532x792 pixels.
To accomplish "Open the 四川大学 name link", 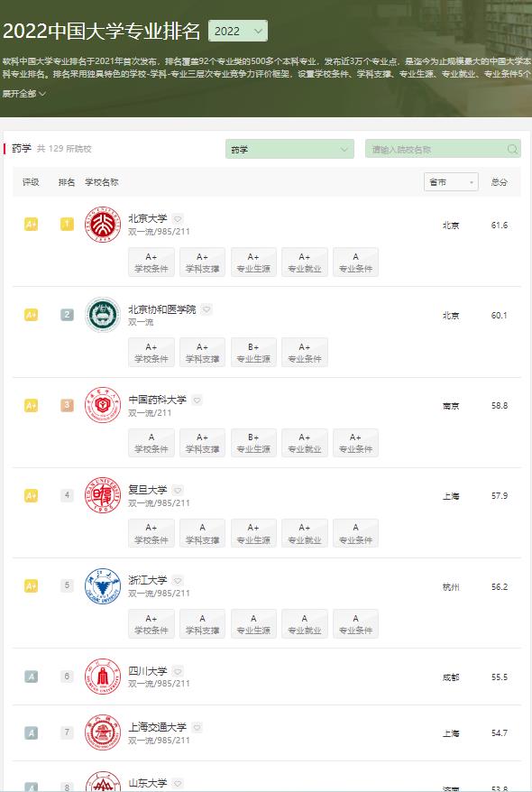I will click(148, 671).
